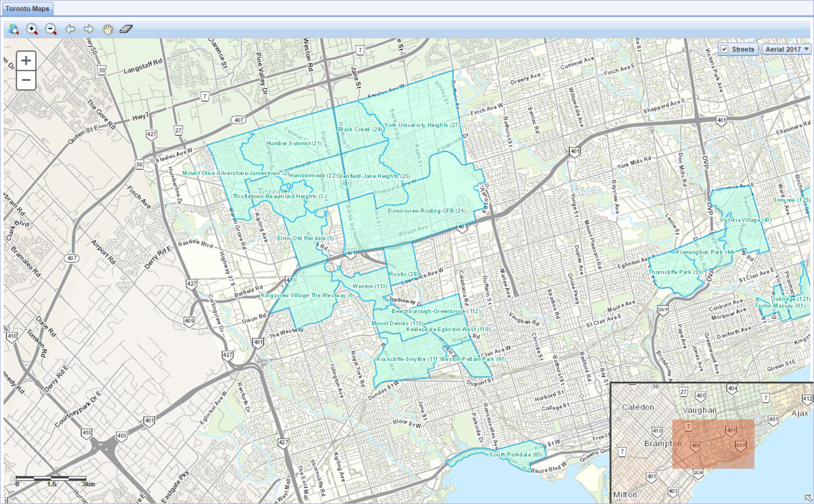Select the zoom in magnifier tool
This screenshot has width=814, height=504.
[32, 29]
